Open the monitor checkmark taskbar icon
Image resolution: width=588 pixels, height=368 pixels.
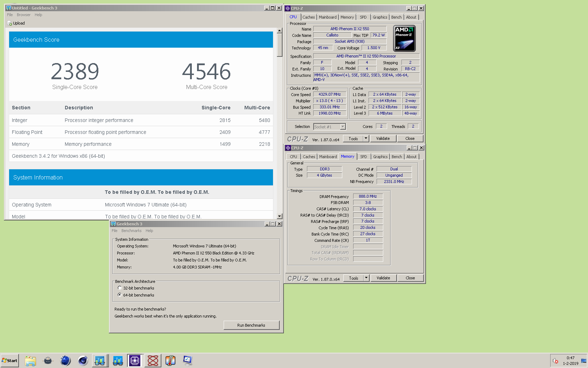click(188, 360)
